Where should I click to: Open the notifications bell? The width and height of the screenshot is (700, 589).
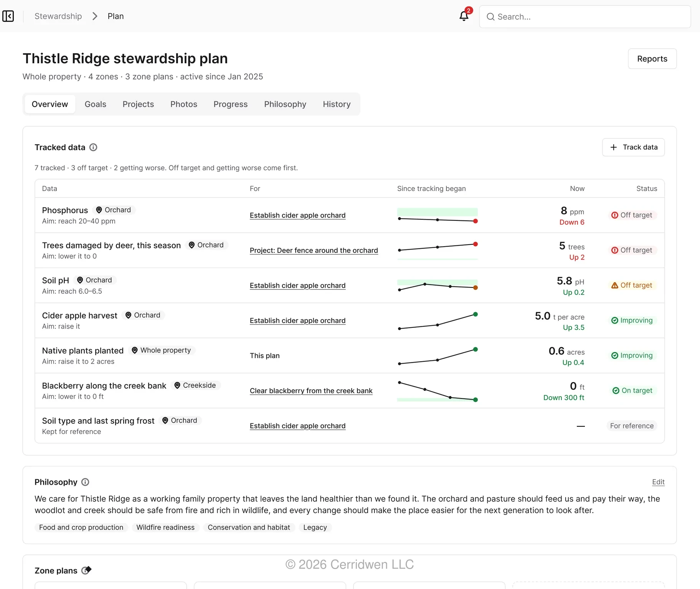(464, 16)
